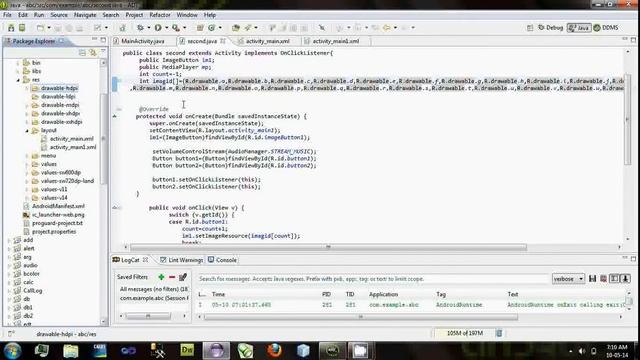Open the Window menu

click(187, 15)
